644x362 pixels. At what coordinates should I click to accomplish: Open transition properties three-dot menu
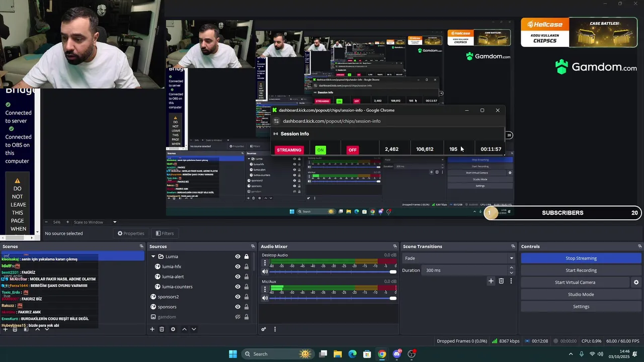pos(511,281)
